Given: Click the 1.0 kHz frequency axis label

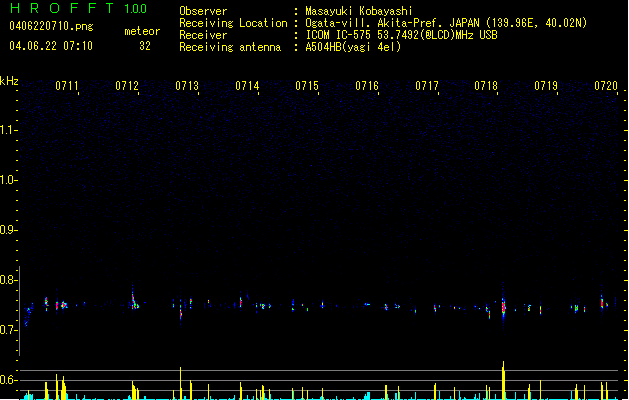Looking at the screenshot, I should pos(8,180).
